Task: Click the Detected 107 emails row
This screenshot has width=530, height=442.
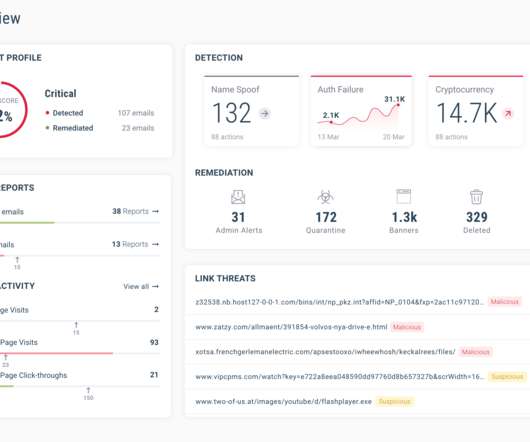Action: tap(100, 113)
